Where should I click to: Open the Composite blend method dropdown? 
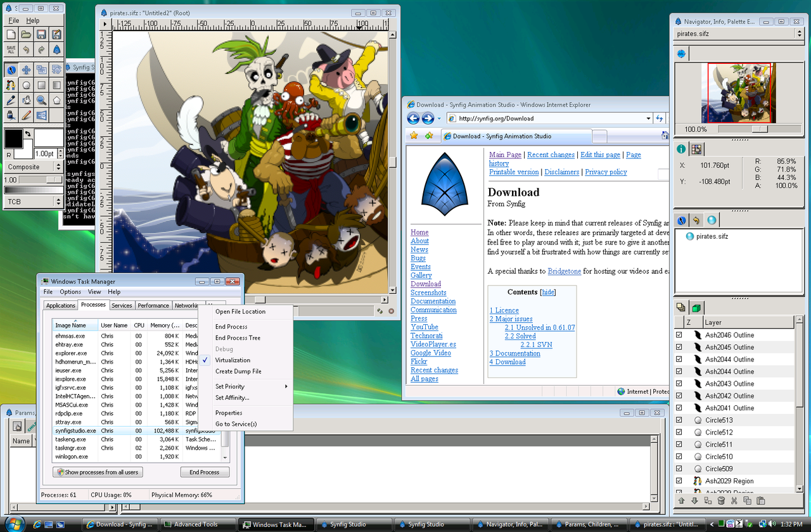click(34, 167)
